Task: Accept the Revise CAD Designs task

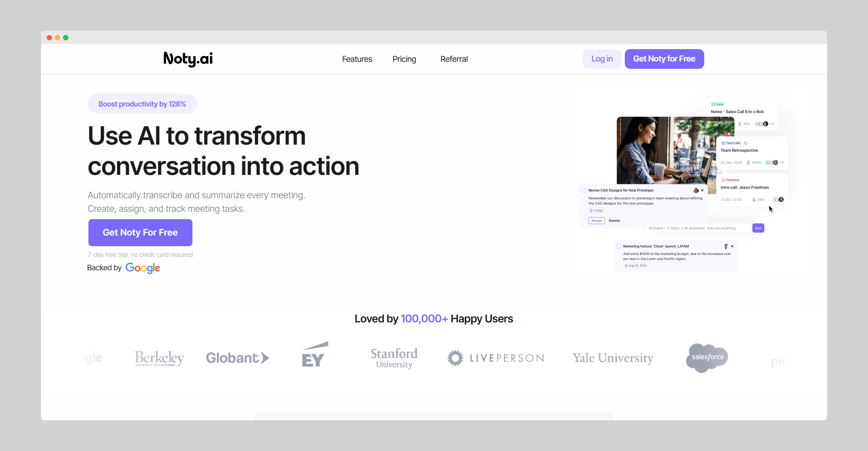Action: click(x=597, y=221)
